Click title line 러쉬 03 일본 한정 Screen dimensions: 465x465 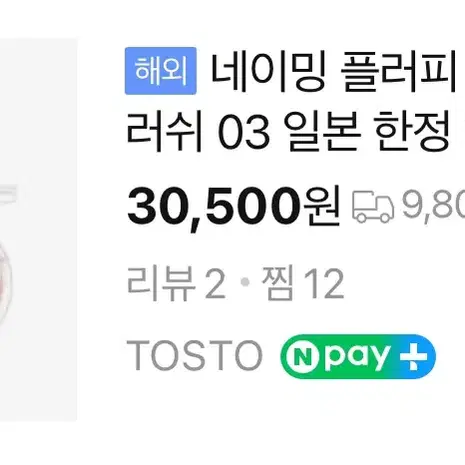coord(289,132)
